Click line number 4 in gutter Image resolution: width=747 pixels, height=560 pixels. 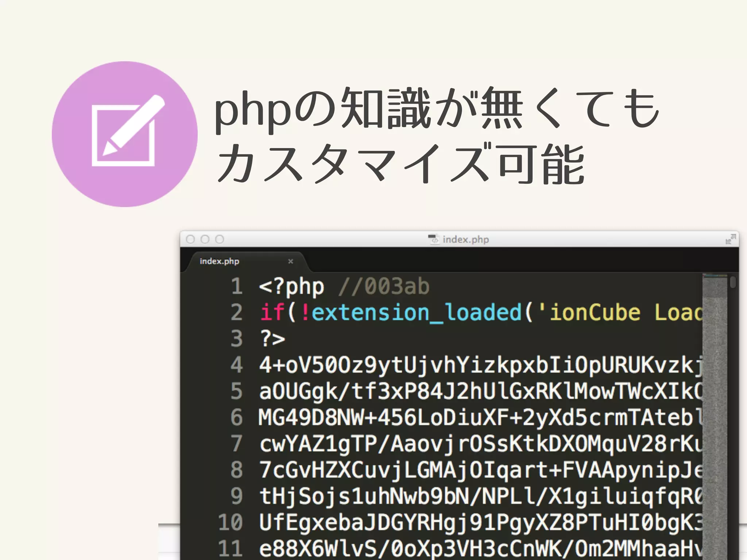click(x=237, y=365)
